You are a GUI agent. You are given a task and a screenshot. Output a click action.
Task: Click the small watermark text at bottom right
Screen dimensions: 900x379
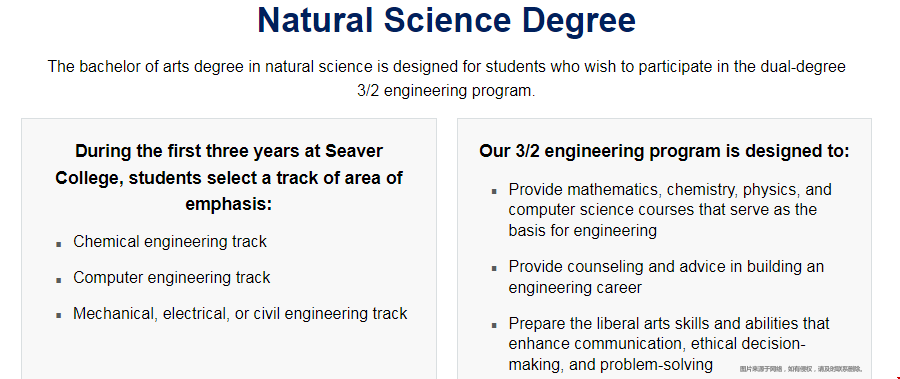pyautogui.click(x=801, y=369)
